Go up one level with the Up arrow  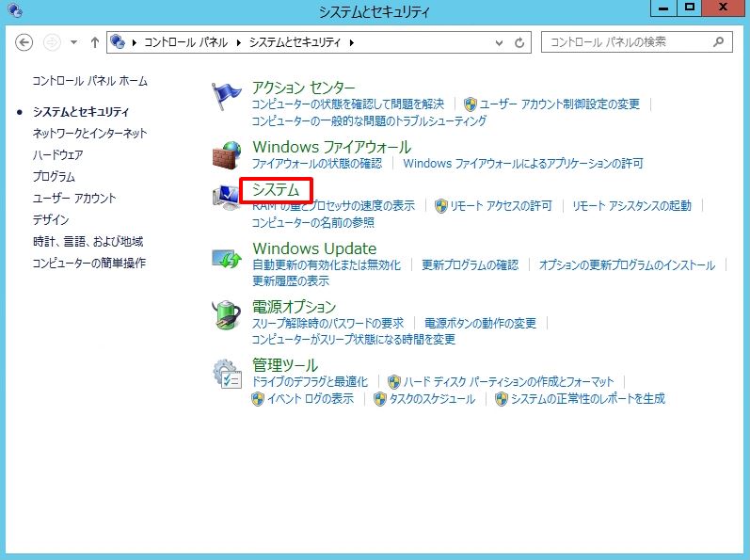[x=95, y=42]
